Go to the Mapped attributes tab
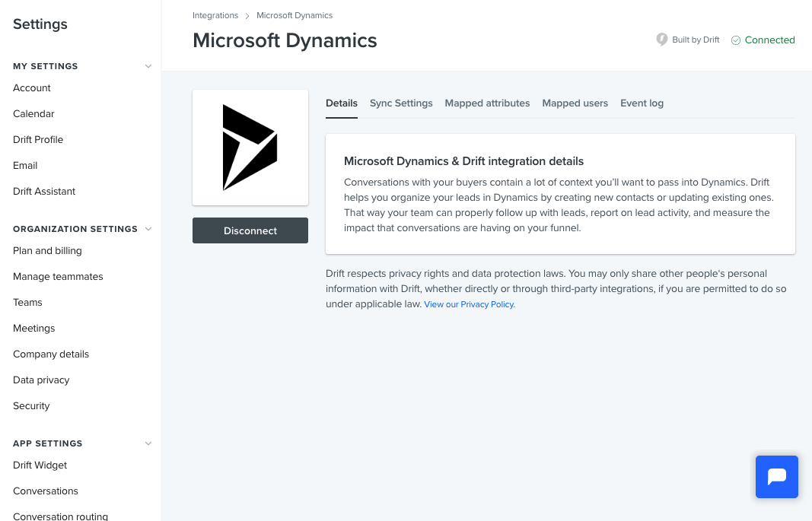812x521 pixels. pyautogui.click(x=487, y=103)
